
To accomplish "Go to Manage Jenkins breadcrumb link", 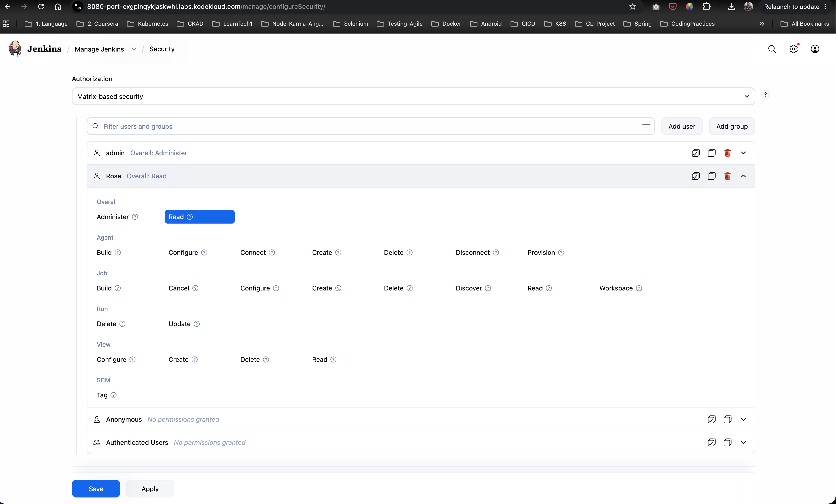I will point(99,49).
